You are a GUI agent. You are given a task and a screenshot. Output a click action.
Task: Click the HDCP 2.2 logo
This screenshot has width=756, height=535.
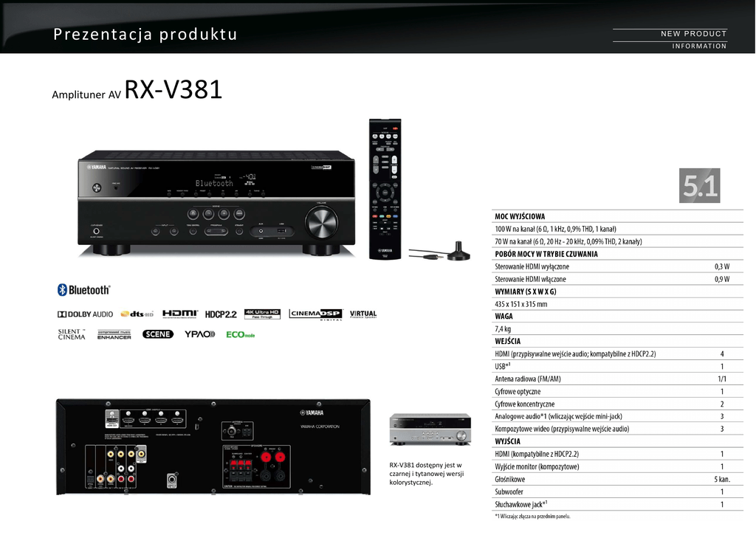click(221, 314)
